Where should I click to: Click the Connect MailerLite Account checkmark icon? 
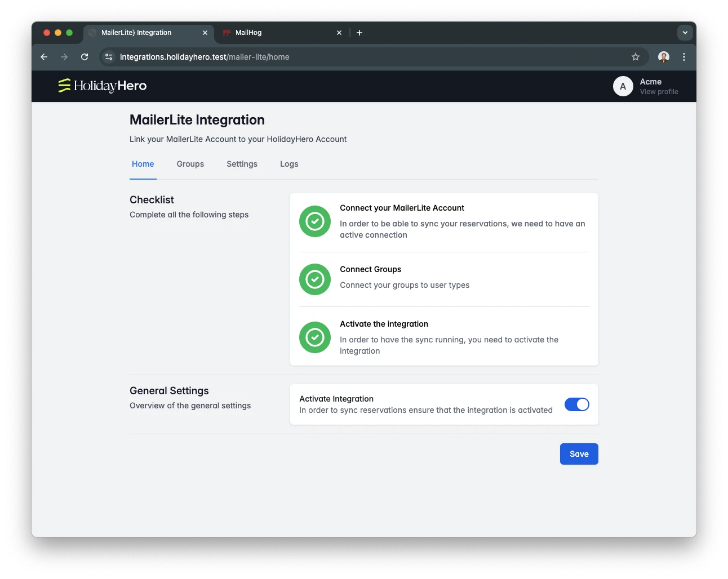(x=314, y=221)
